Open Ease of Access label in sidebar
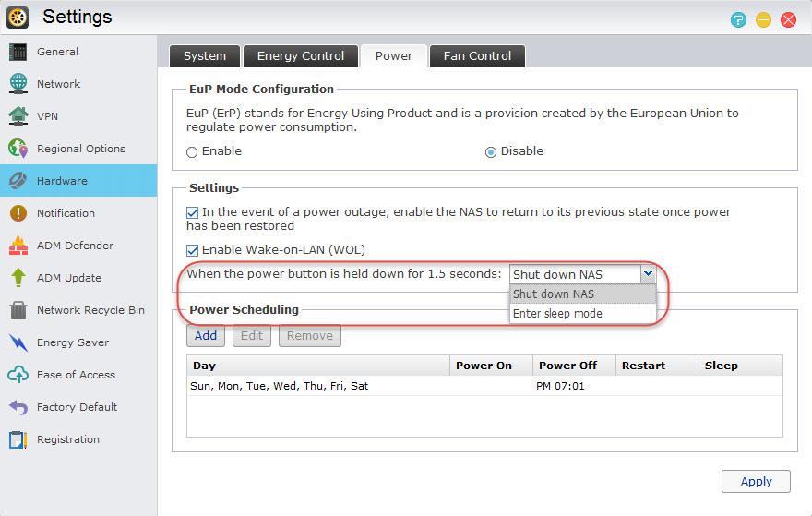The image size is (812, 516). coord(76,375)
